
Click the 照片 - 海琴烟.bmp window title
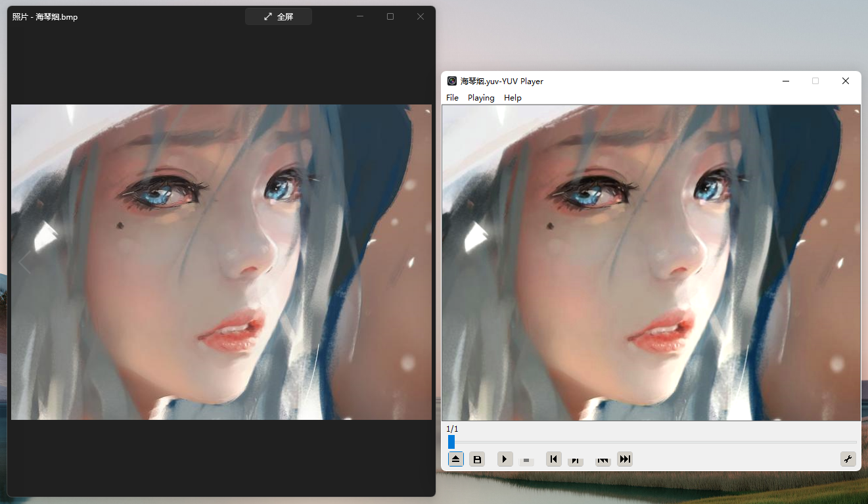[x=45, y=17]
